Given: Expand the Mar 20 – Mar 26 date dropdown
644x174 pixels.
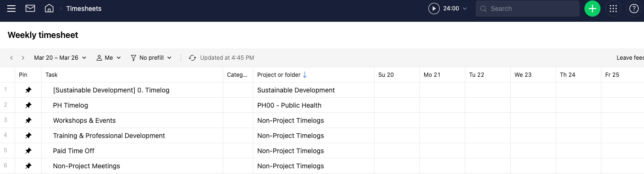Looking at the screenshot, I should point(60,58).
